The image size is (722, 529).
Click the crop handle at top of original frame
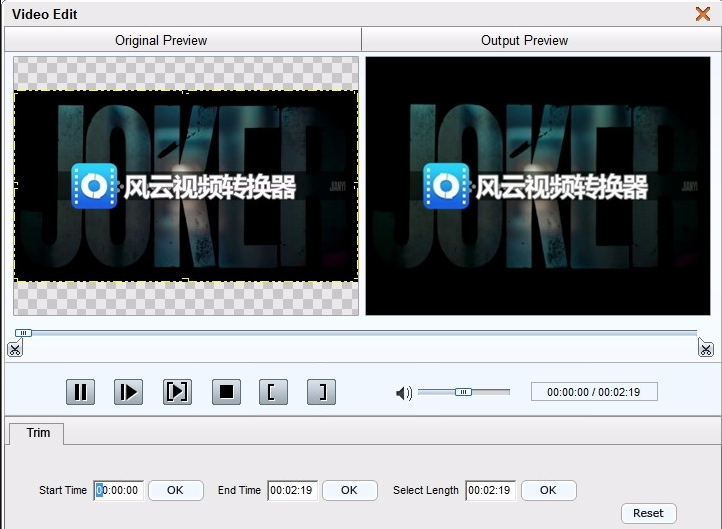coord(186,92)
